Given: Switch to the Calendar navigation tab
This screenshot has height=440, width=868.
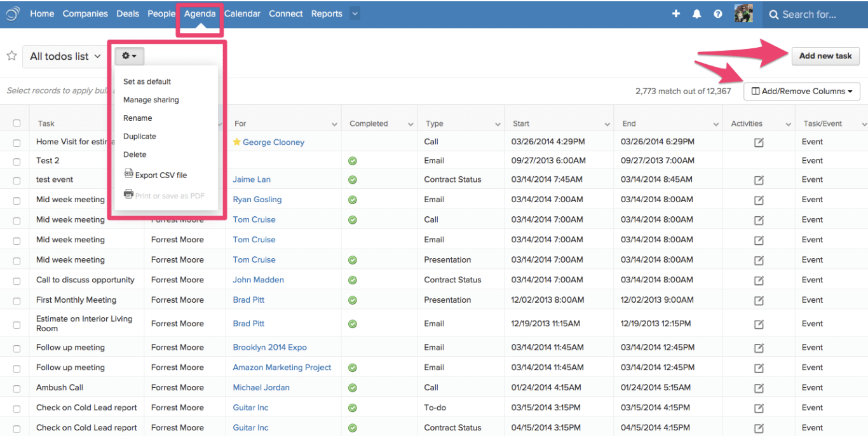Looking at the screenshot, I should pyautogui.click(x=242, y=13).
